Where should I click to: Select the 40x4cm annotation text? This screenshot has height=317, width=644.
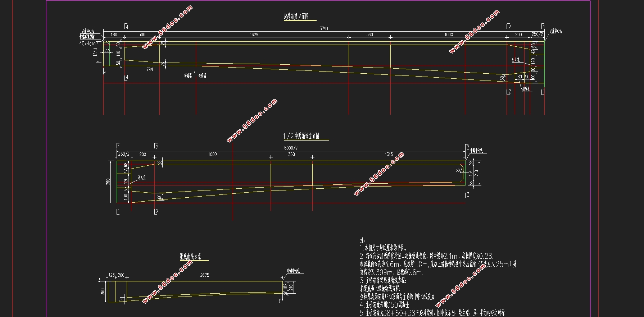87,43
